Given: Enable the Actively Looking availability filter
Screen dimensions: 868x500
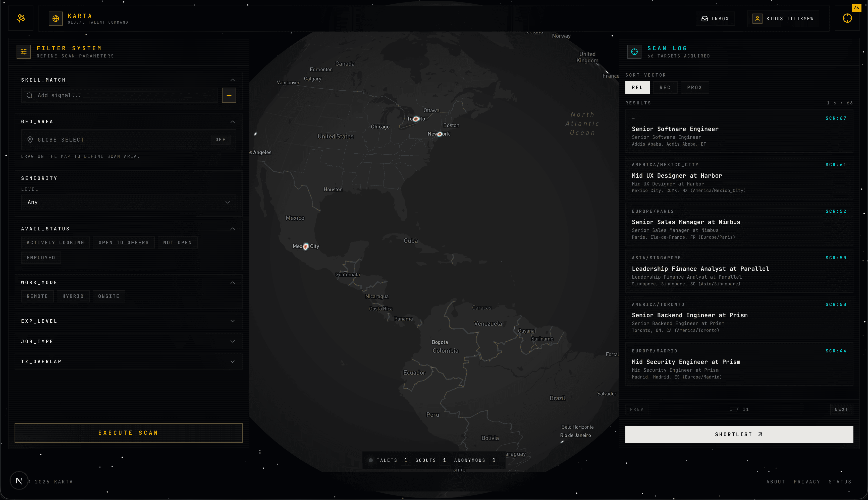Looking at the screenshot, I should [x=55, y=242].
